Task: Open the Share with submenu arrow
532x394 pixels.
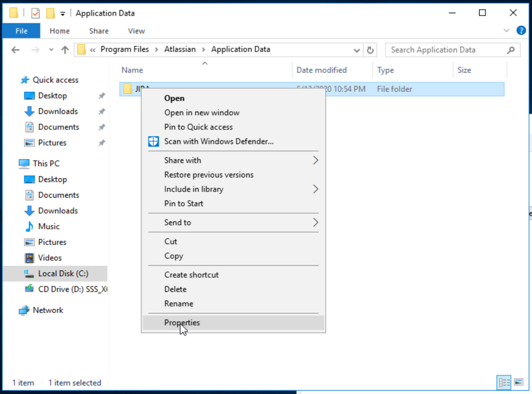Action: [316, 160]
